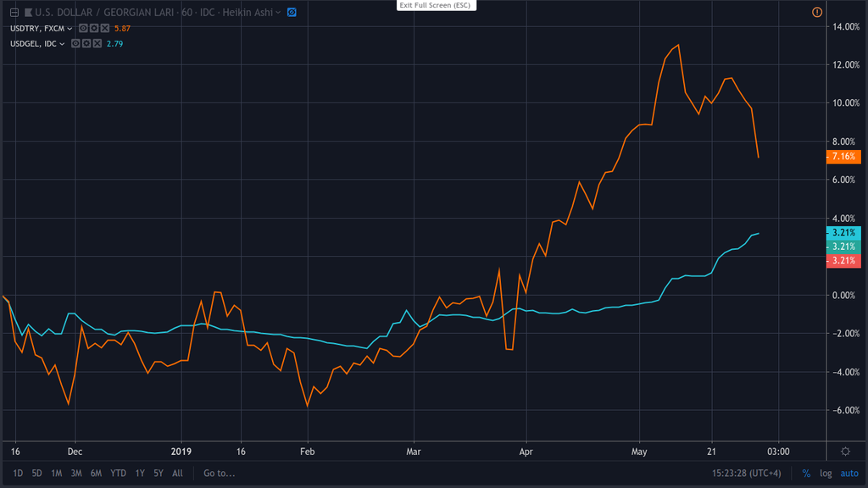This screenshot has width=868, height=488.
Task: Click the red 3.21% price label
Action: coord(843,261)
